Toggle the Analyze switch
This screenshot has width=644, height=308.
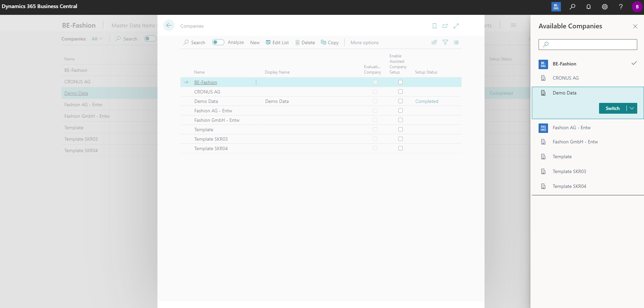point(218,42)
